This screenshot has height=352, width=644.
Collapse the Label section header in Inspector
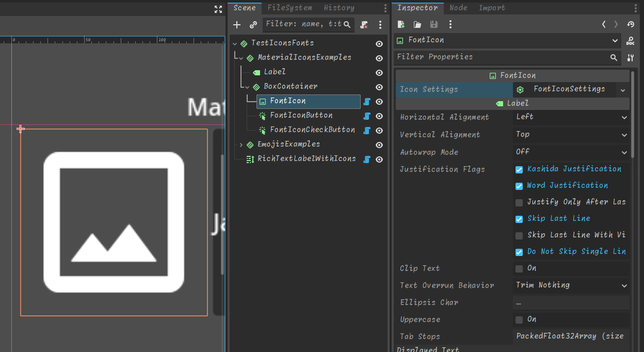click(x=512, y=104)
